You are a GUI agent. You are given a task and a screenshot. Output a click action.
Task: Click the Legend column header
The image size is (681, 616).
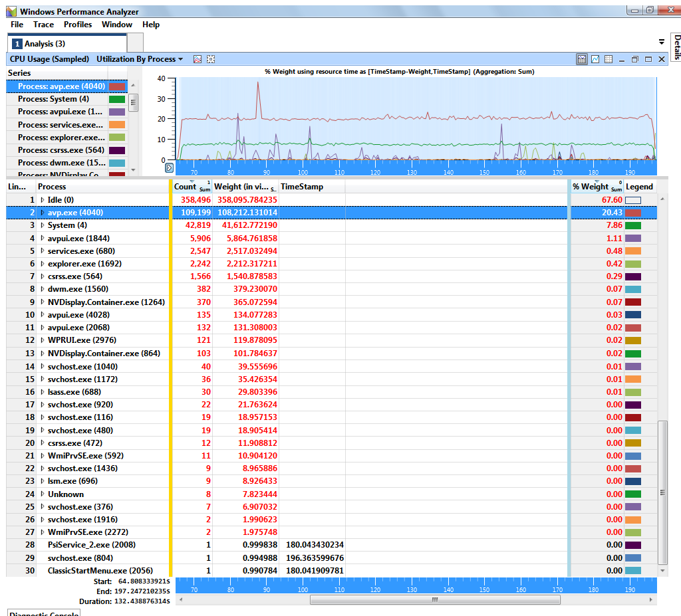click(640, 187)
